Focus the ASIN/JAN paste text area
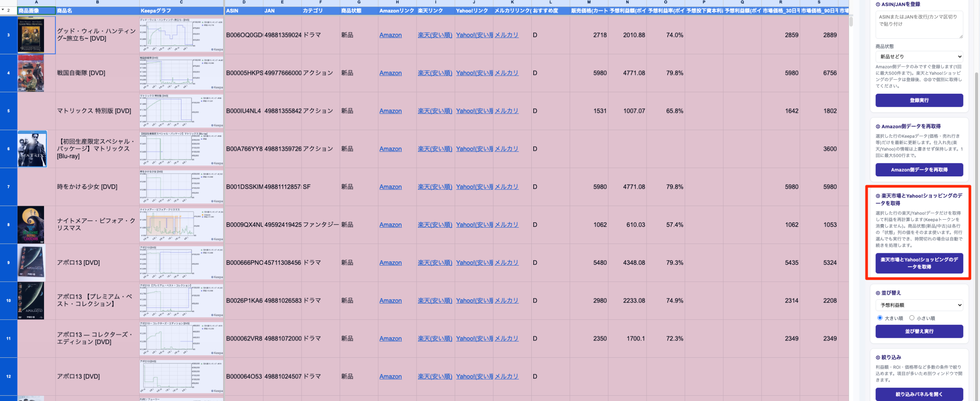 tap(919, 24)
